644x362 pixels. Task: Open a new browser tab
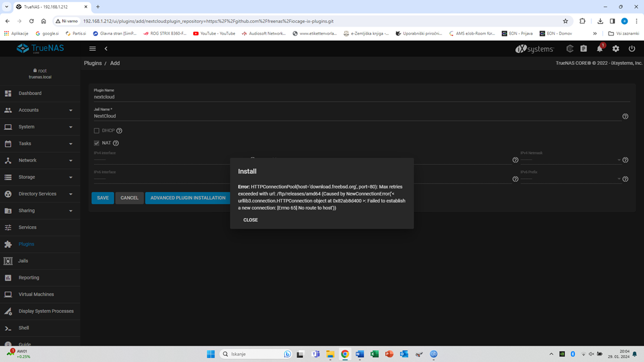click(97, 6)
